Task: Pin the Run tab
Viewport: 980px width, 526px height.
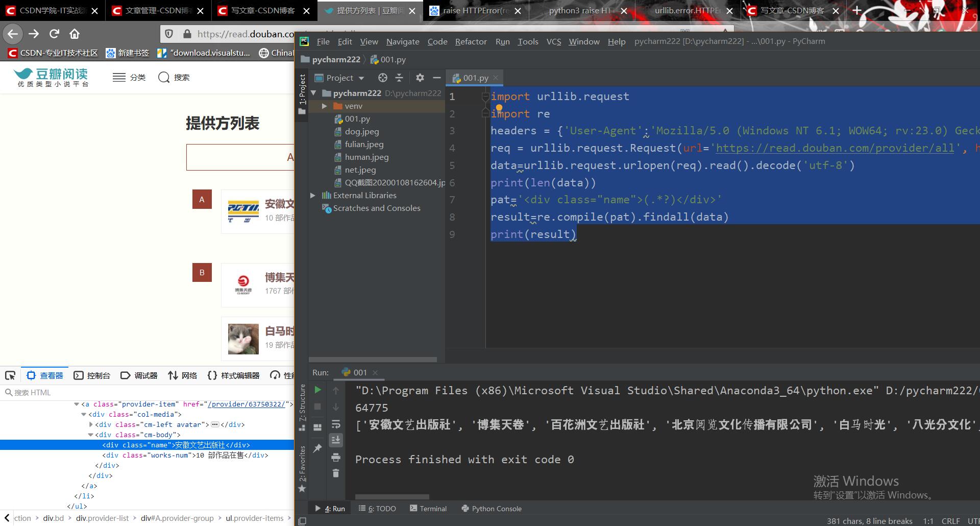Action: (317, 448)
